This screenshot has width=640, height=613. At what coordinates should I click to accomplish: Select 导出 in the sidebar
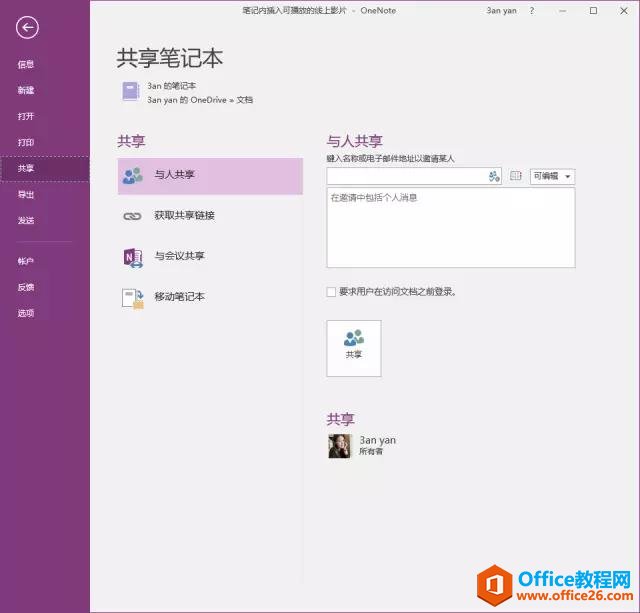pos(26,195)
